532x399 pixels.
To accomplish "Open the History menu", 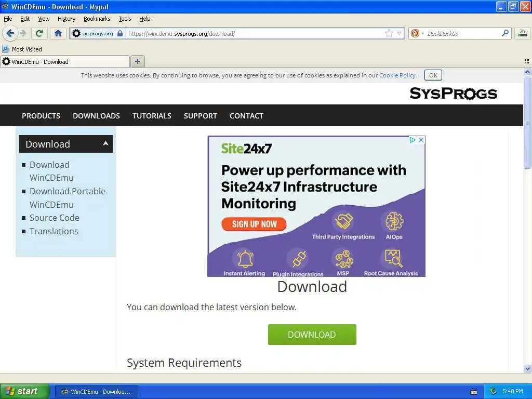I will pyautogui.click(x=66, y=19).
